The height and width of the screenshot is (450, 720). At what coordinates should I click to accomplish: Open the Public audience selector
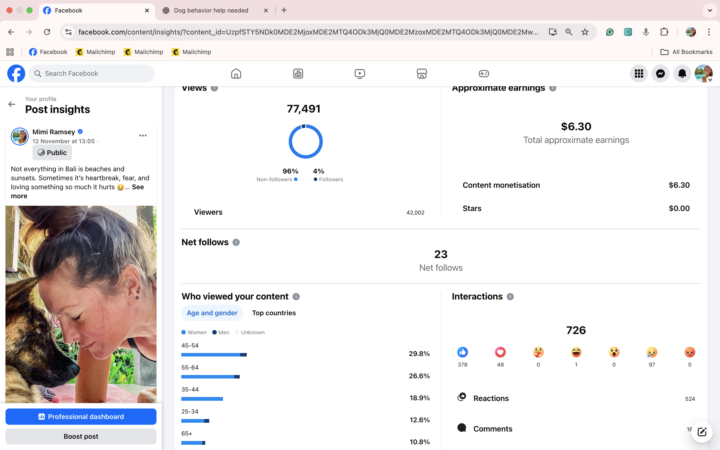click(x=52, y=153)
